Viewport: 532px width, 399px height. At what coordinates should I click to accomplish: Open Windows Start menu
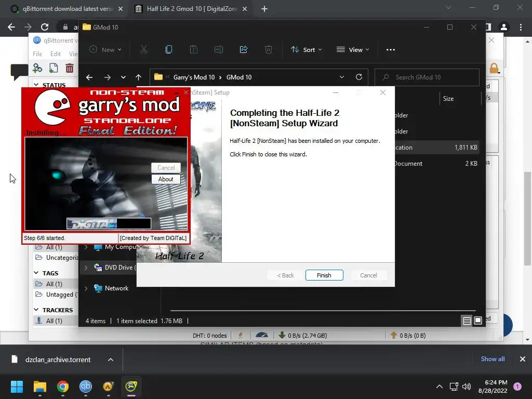(17, 387)
